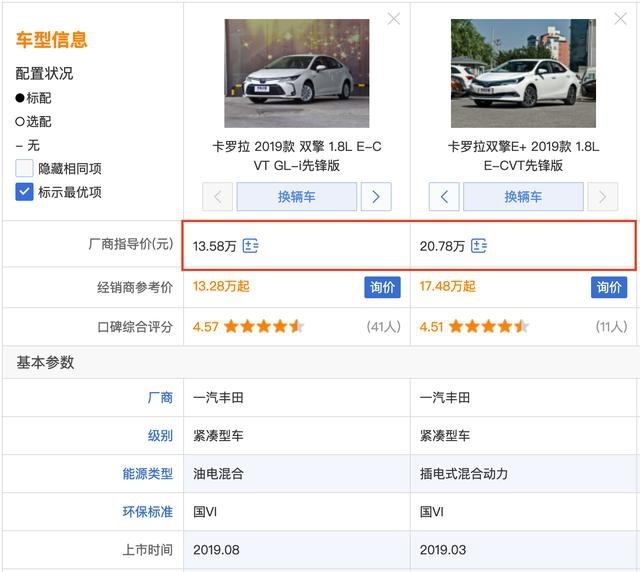This screenshot has height=572, width=640.
Task: Open the 环保标准 parameter link
Action: [148, 512]
